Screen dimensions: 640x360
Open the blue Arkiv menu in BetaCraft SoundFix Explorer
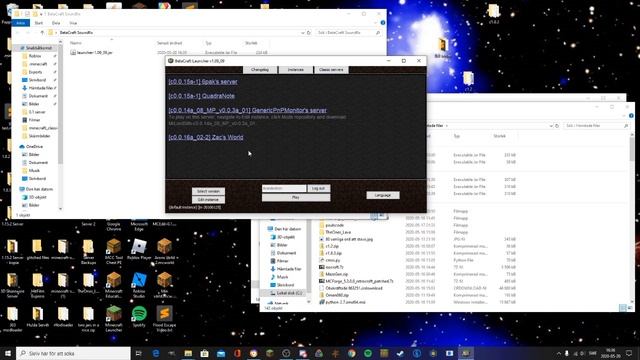point(20,23)
